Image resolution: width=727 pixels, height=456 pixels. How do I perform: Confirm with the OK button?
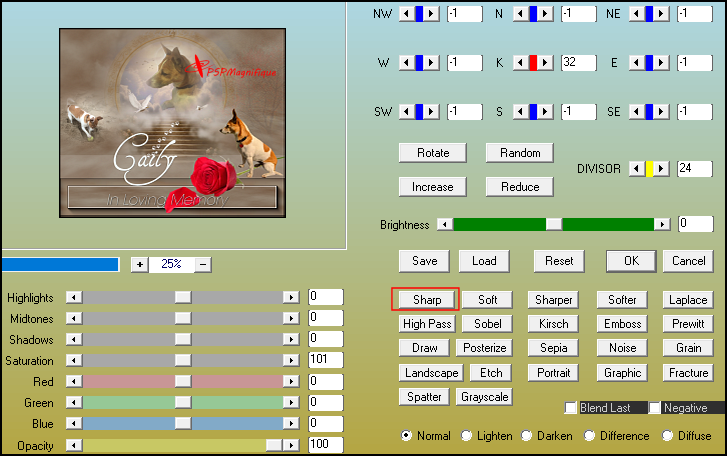[x=631, y=261]
